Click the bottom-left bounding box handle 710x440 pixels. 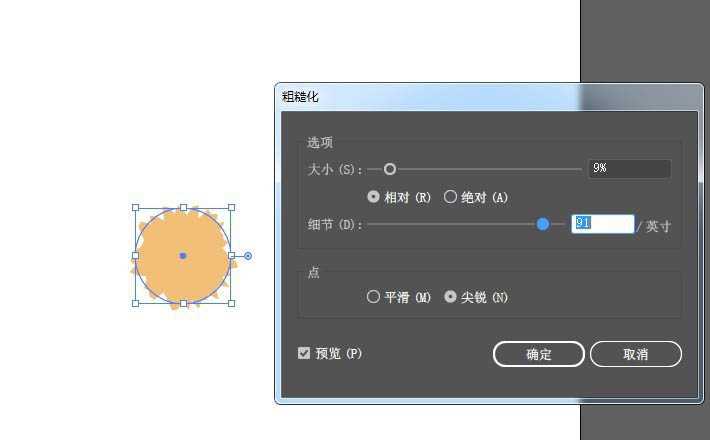[x=135, y=303]
